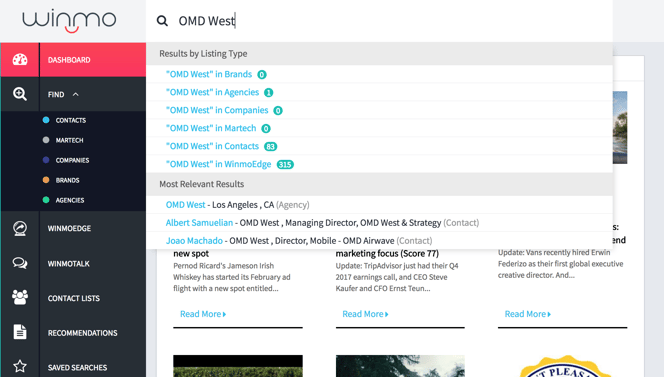Screen dimensions: 664x377
Task: Click the Find magnifier-plus icon
Action: 20,94
